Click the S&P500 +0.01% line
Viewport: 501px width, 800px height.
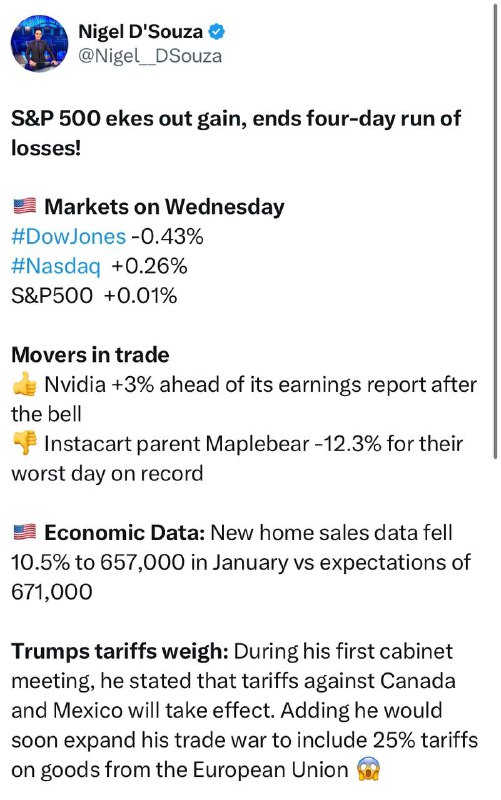[x=94, y=296]
